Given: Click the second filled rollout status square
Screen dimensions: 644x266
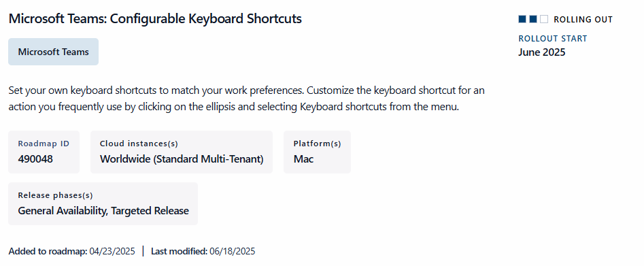Looking at the screenshot, I should pyautogui.click(x=533, y=19).
